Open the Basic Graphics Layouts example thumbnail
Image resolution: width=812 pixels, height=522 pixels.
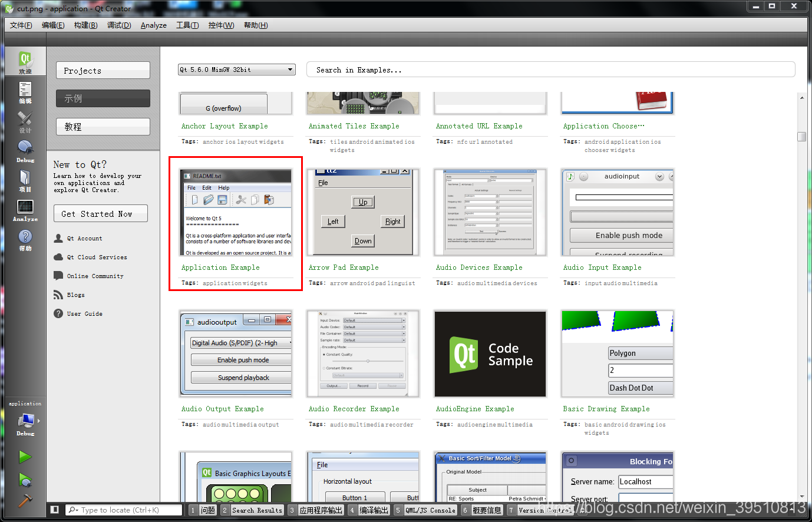(x=236, y=477)
